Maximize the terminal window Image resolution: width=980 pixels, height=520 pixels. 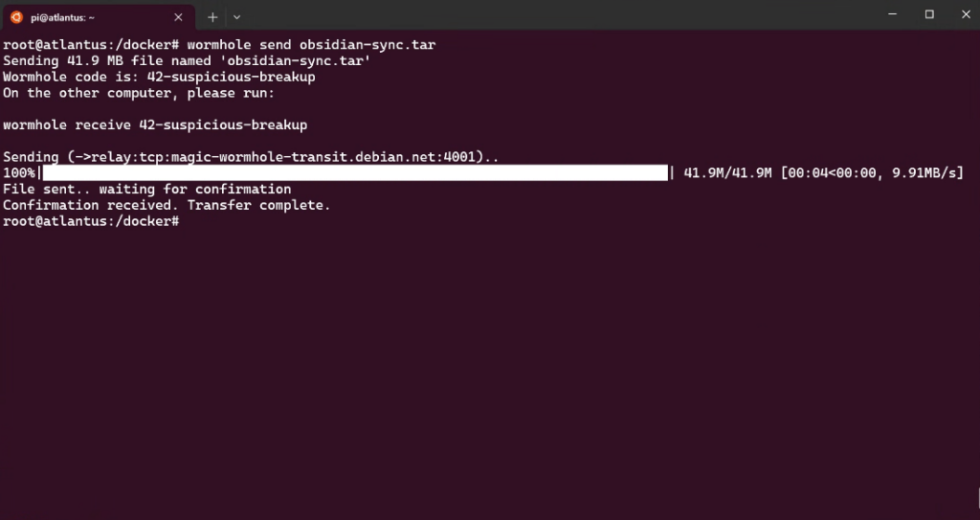pos(929,14)
